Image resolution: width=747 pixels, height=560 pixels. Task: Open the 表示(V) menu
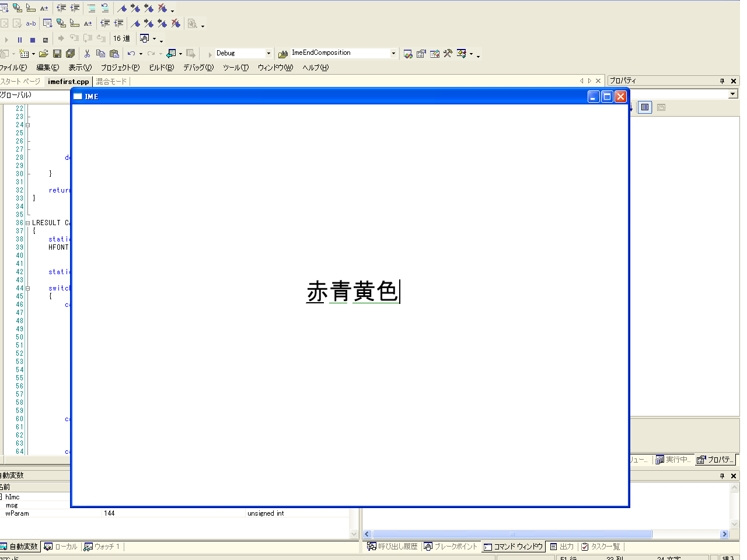pos(80,68)
